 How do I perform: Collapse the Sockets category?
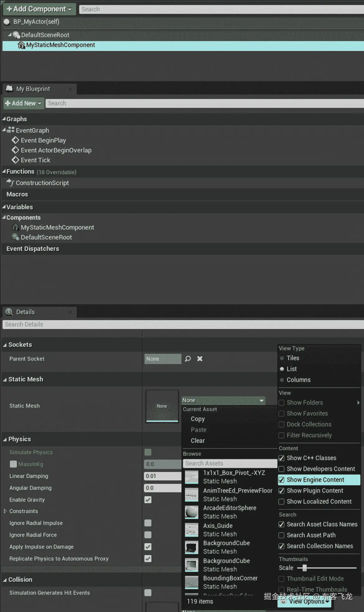[x=5, y=345]
